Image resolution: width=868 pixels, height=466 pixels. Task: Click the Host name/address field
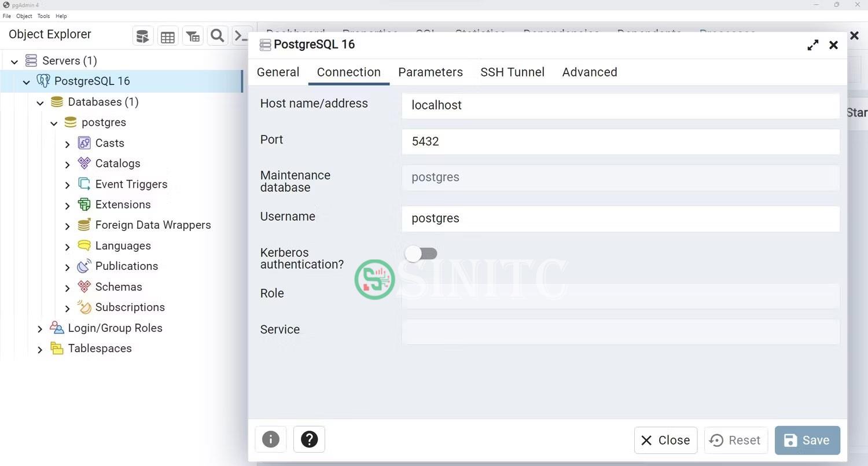point(620,105)
